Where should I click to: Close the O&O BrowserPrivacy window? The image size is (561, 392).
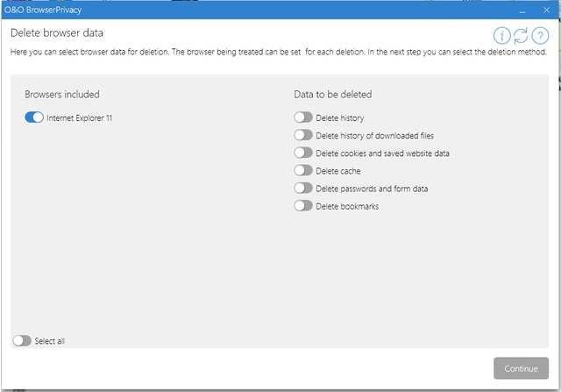tap(547, 10)
